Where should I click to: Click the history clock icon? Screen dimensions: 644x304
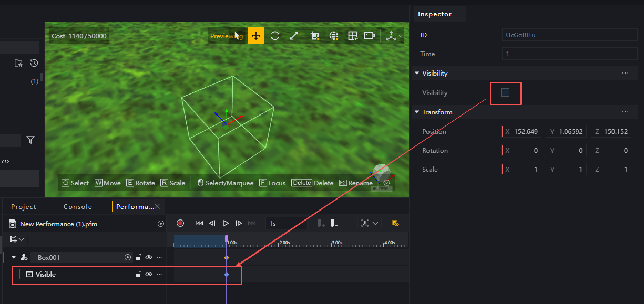(x=34, y=63)
